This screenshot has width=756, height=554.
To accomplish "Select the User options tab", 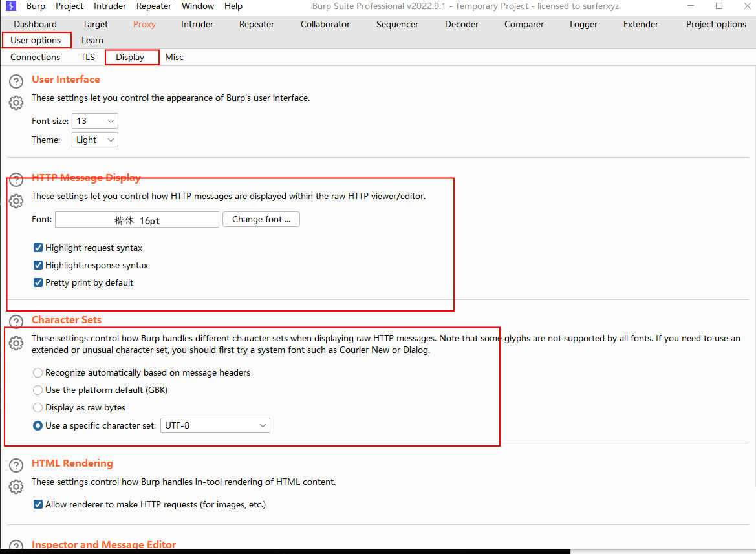I will coord(36,41).
